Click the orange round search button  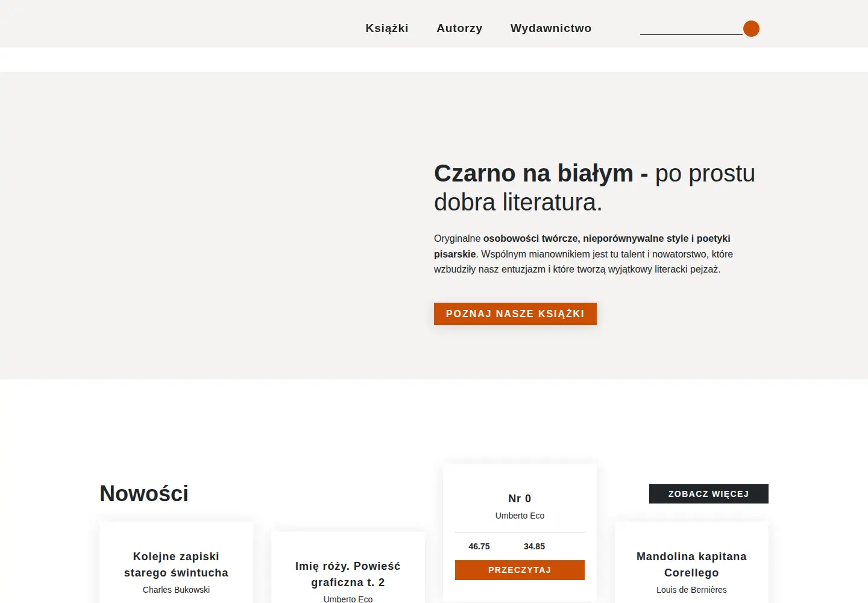(751, 28)
